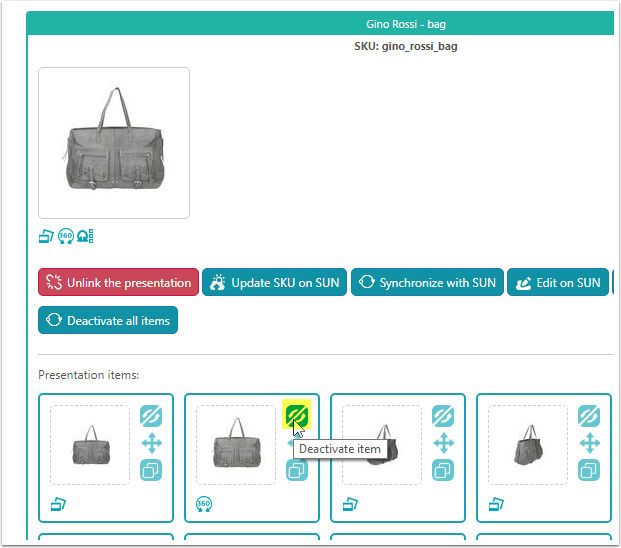This screenshot has width=621, height=548.
Task: Click the gallery icon under the main image
Action: 46,236
